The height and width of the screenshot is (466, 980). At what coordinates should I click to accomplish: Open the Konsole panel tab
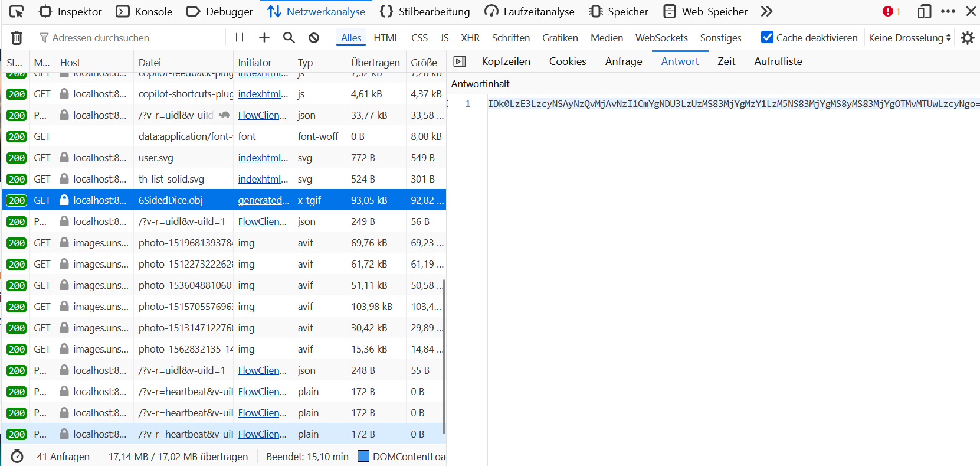point(145,11)
